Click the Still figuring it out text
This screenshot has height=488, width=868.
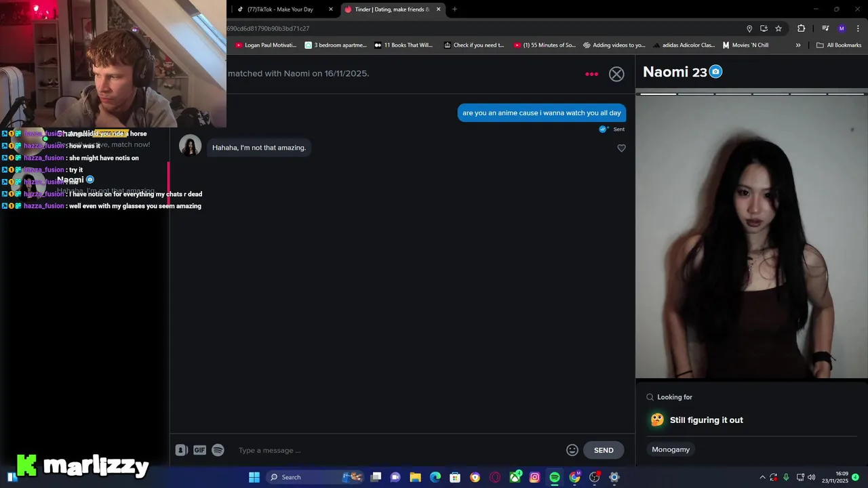(707, 420)
